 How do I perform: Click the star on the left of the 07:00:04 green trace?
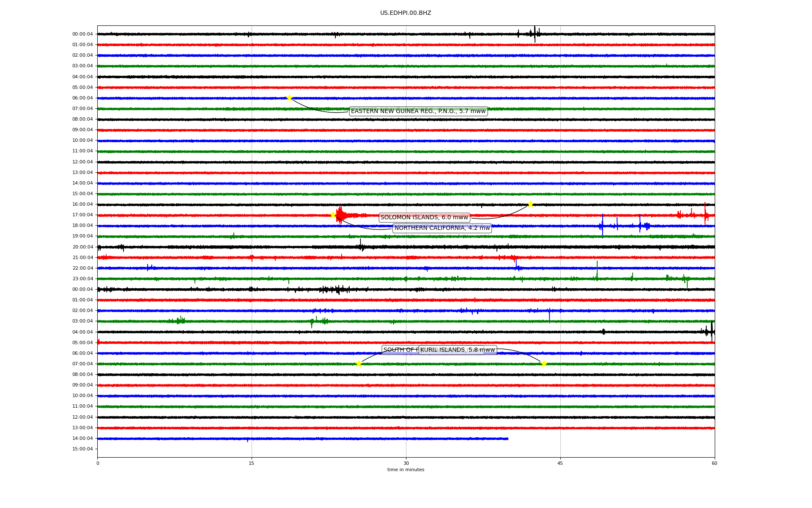(359, 364)
